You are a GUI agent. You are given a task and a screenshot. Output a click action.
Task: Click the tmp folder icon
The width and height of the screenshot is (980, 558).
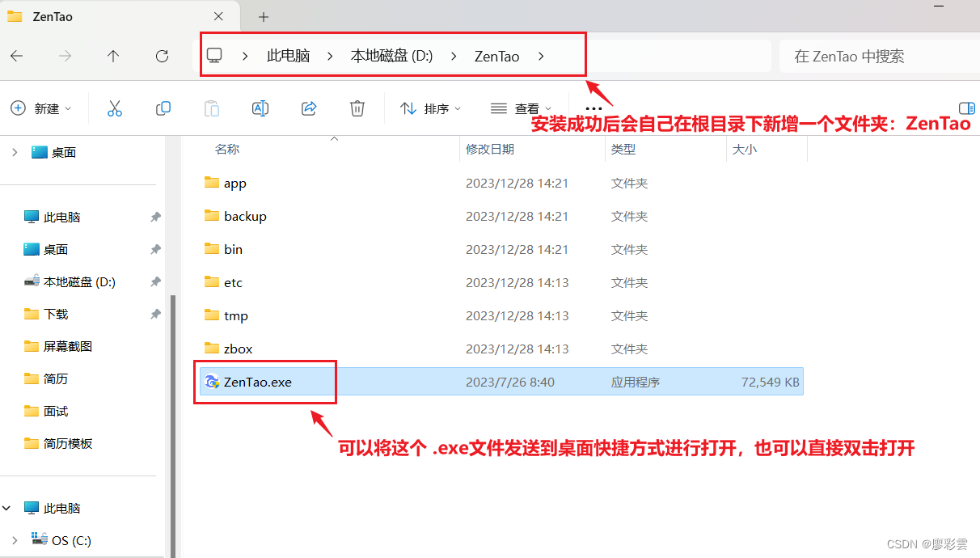coord(212,315)
